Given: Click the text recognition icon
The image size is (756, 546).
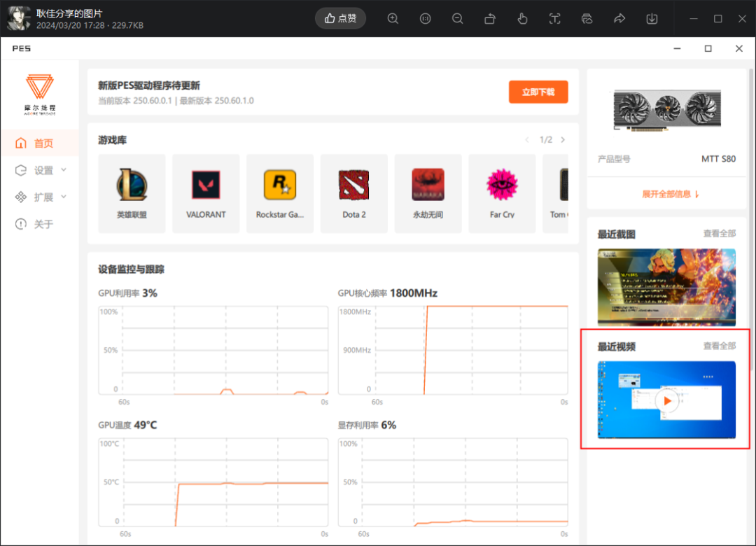Looking at the screenshot, I should (x=554, y=19).
